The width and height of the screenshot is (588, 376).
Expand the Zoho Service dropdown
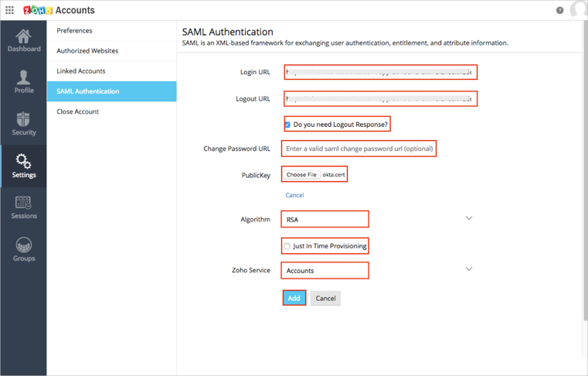[x=468, y=270]
